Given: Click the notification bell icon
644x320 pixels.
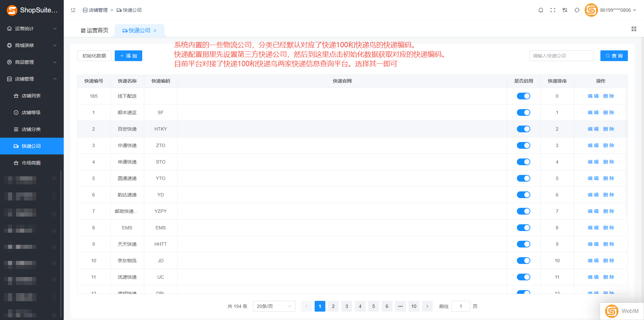Looking at the screenshot, I should (541, 10).
